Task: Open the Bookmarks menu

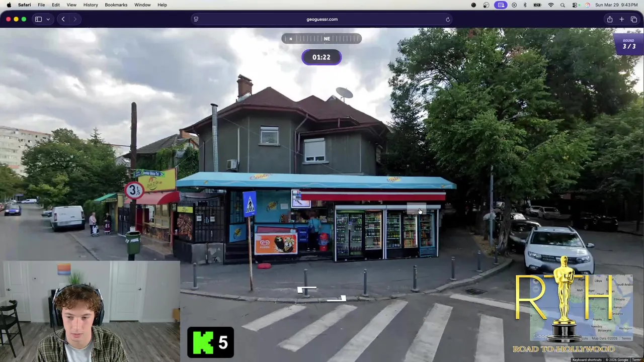Action: 116,5
